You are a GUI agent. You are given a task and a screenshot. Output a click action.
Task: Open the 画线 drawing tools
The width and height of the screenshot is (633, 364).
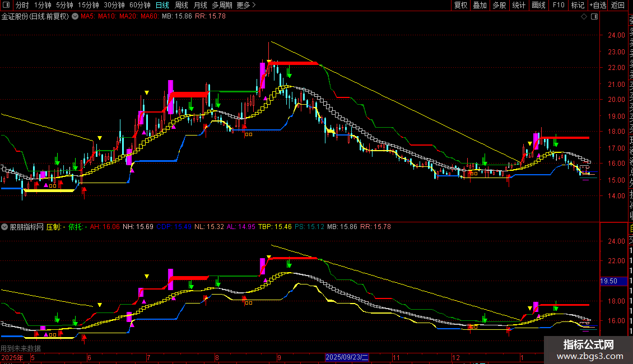(x=538, y=5)
